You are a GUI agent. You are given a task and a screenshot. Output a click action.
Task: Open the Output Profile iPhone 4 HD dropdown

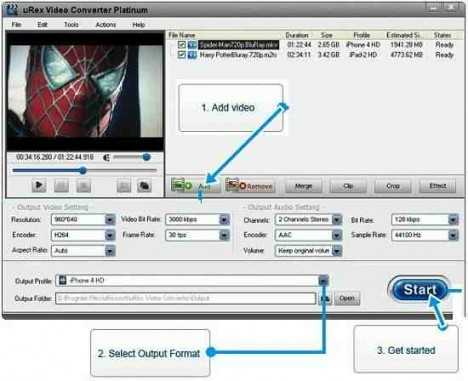[x=323, y=281]
